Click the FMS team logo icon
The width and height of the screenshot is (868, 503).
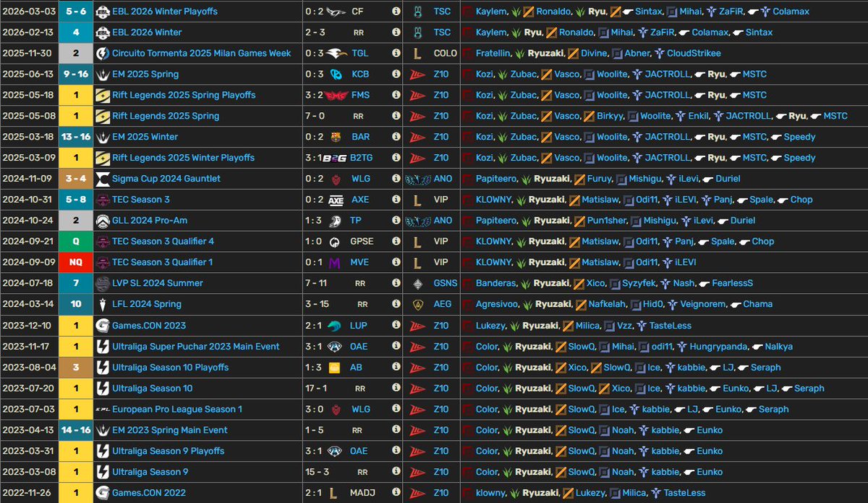(x=336, y=95)
